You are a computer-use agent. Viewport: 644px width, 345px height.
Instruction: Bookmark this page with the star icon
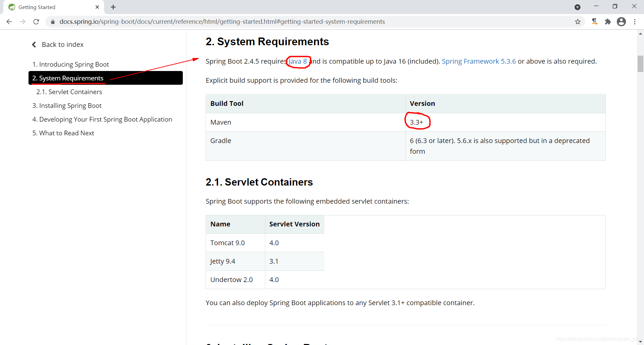coord(578,22)
